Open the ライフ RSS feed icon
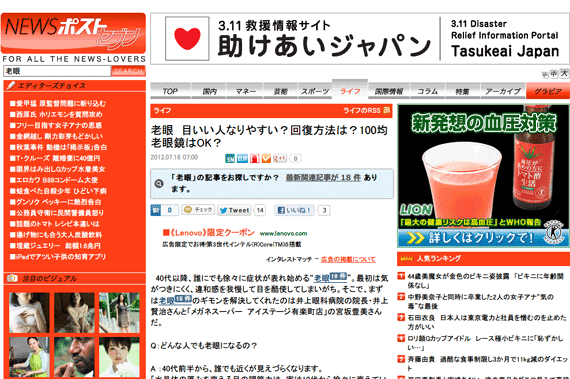 tap(386, 110)
